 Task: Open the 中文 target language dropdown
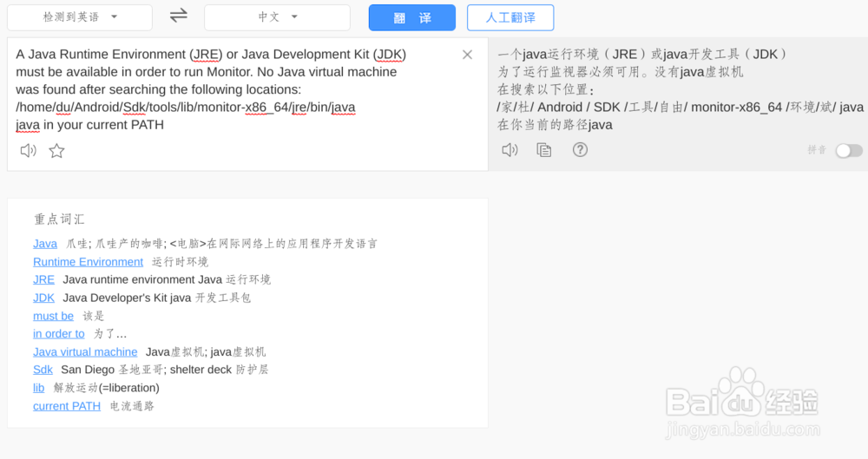(x=277, y=17)
